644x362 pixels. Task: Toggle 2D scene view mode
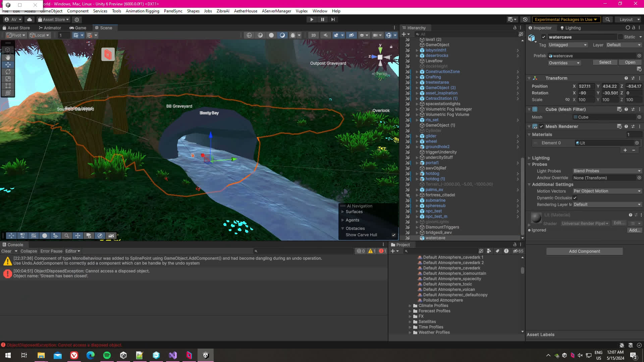point(313,35)
